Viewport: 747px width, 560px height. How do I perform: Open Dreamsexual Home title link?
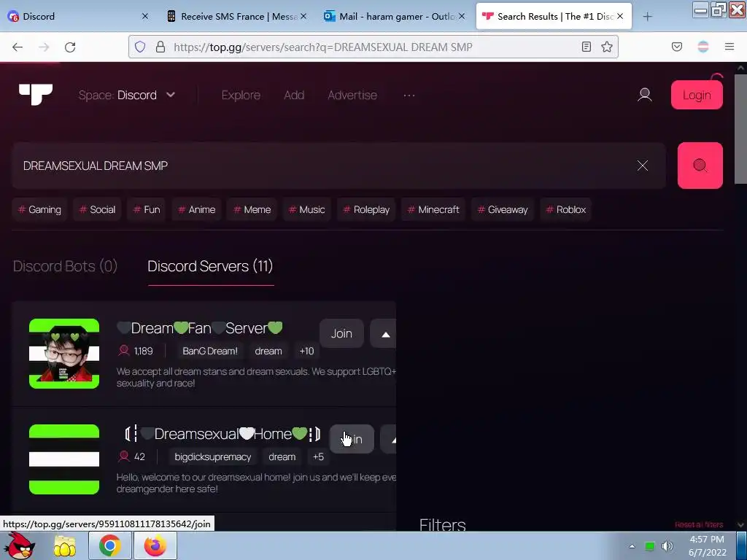click(x=222, y=434)
